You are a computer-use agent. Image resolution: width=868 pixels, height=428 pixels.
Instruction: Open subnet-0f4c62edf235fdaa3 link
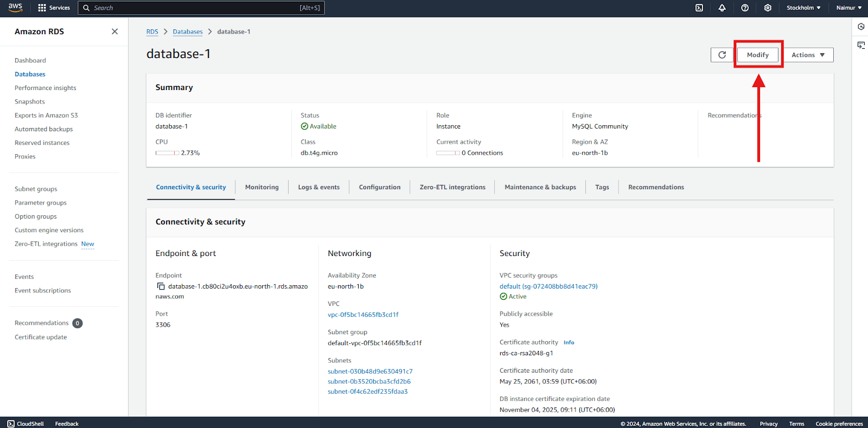[368, 392]
